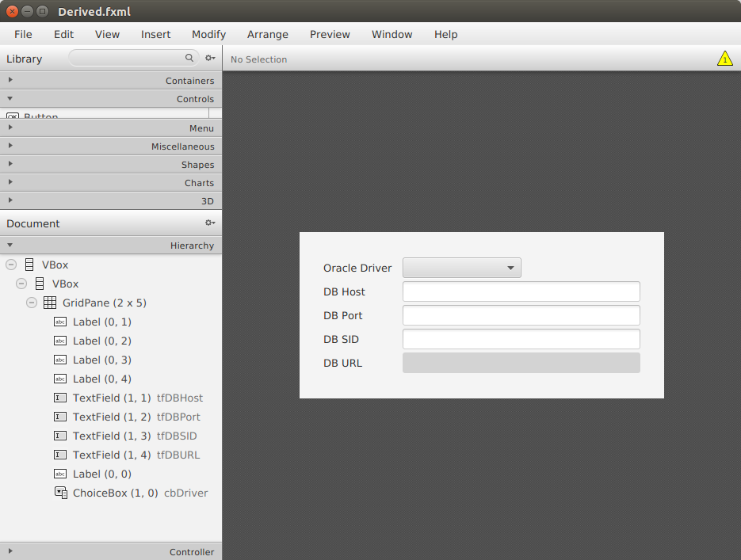Open the Library panel gear menu
Image resolution: width=741 pixels, height=560 pixels.
209,58
